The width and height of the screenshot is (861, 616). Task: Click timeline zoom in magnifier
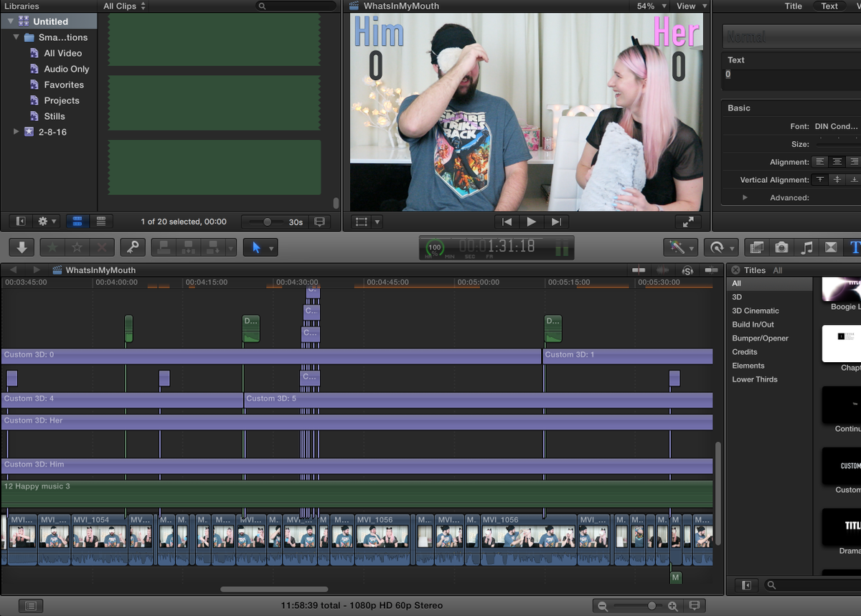click(x=672, y=606)
